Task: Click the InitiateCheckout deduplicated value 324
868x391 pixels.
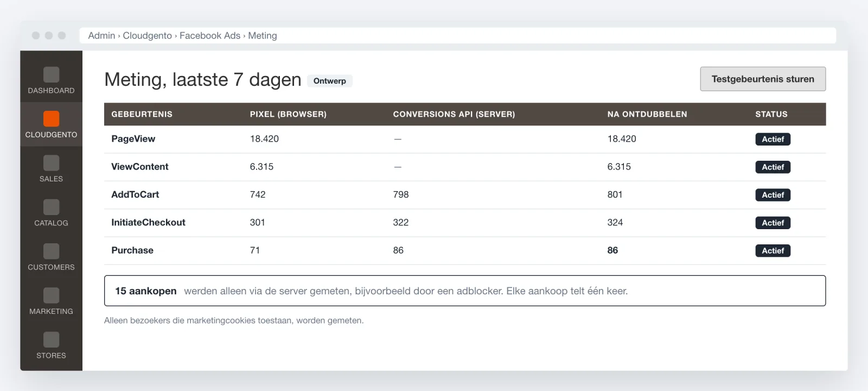Action: (x=615, y=222)
